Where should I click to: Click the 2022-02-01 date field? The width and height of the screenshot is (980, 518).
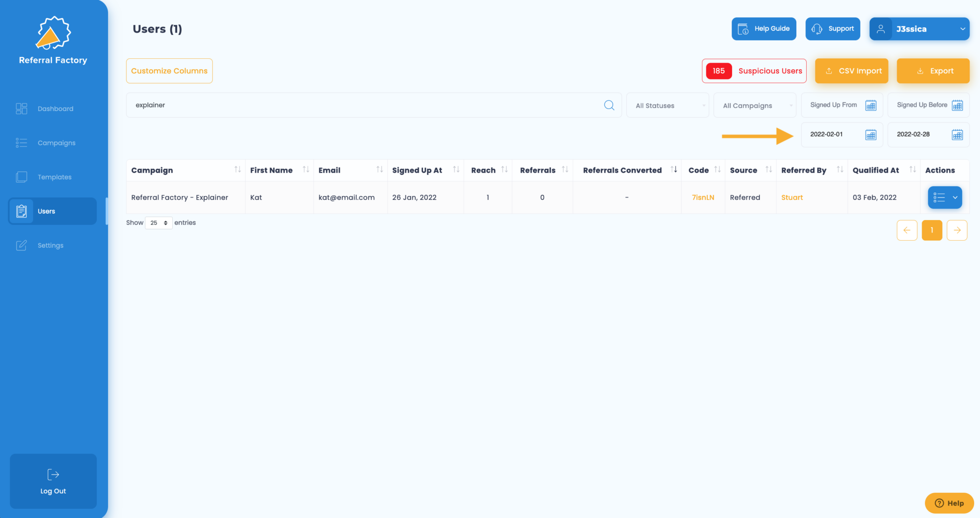click(x=842, y=134)
